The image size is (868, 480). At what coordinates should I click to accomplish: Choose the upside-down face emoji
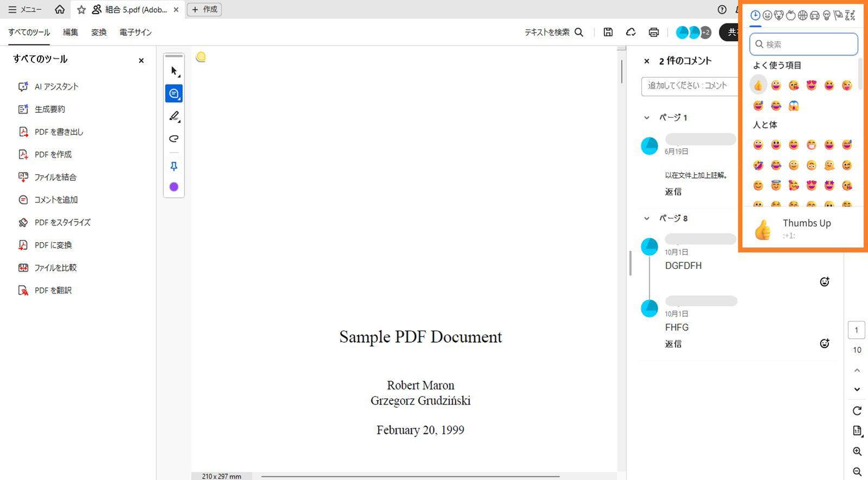point(811,165)
